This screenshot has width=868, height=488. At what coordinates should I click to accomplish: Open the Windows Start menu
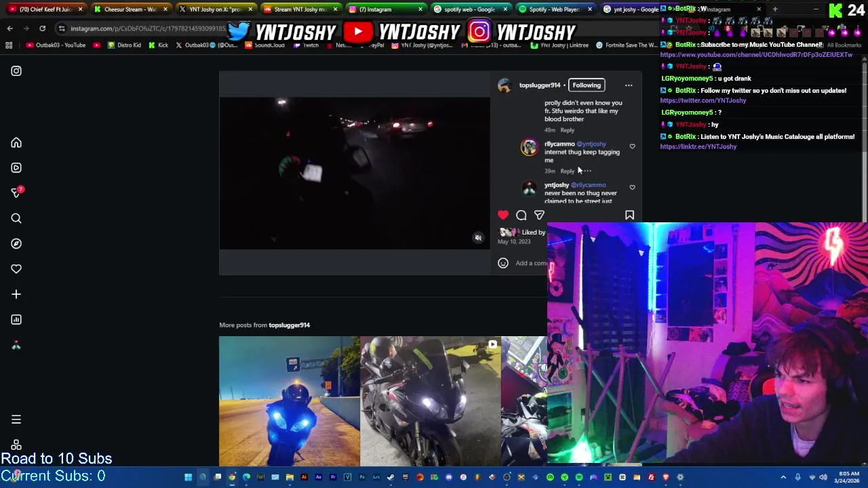[188, 477]
